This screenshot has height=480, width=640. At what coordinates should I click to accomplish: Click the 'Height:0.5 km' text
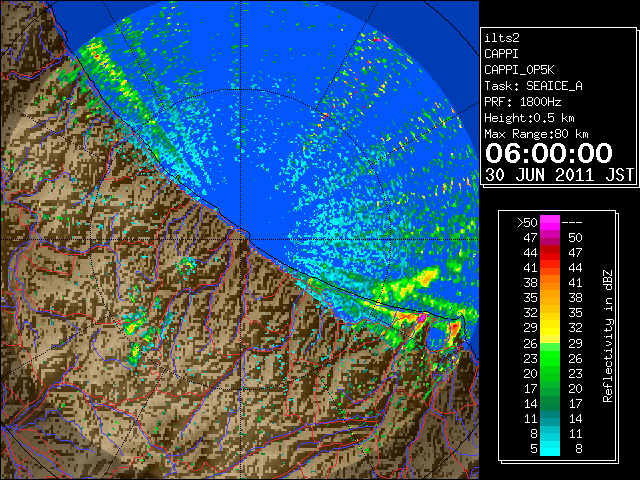(529, 118)
